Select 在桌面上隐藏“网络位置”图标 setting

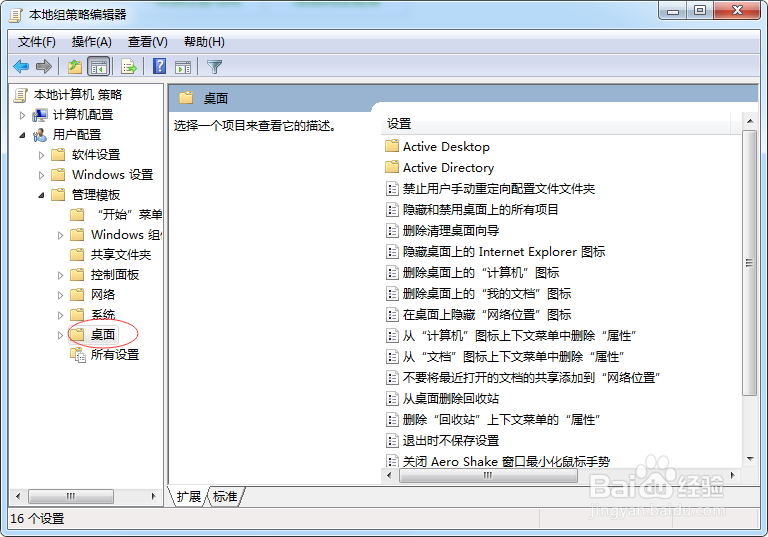point(479,315)
